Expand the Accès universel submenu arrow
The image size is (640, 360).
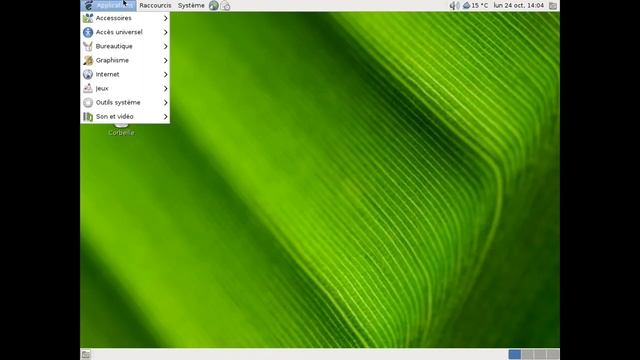(x=165, y=32)
